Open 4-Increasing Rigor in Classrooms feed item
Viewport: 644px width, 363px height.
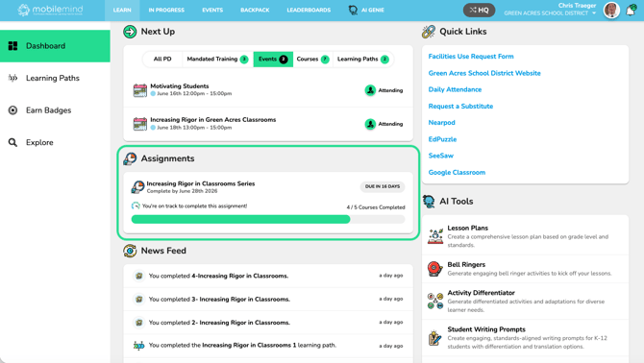[x=268, y=276]
